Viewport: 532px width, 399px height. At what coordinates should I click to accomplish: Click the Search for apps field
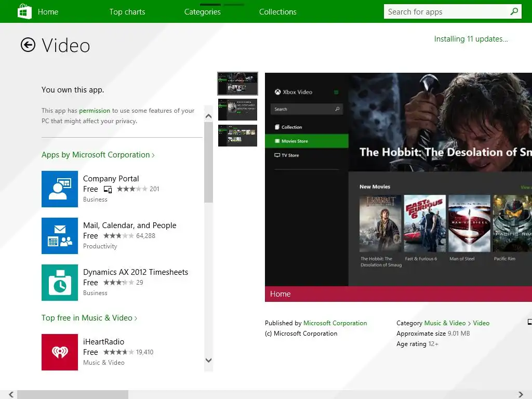tap(453, 11)
